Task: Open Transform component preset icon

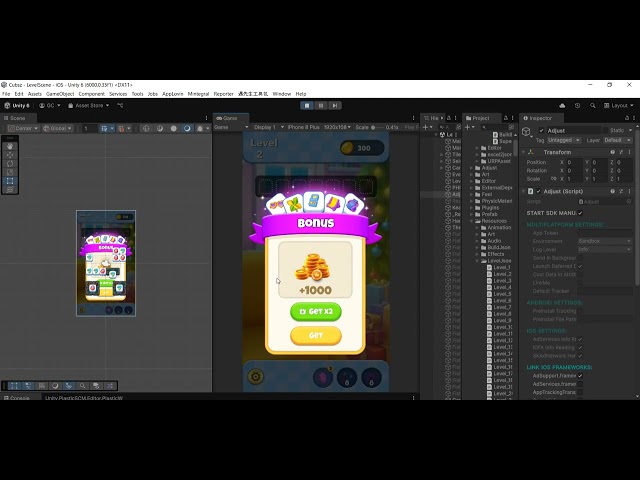Action: (x=621, y=152)
